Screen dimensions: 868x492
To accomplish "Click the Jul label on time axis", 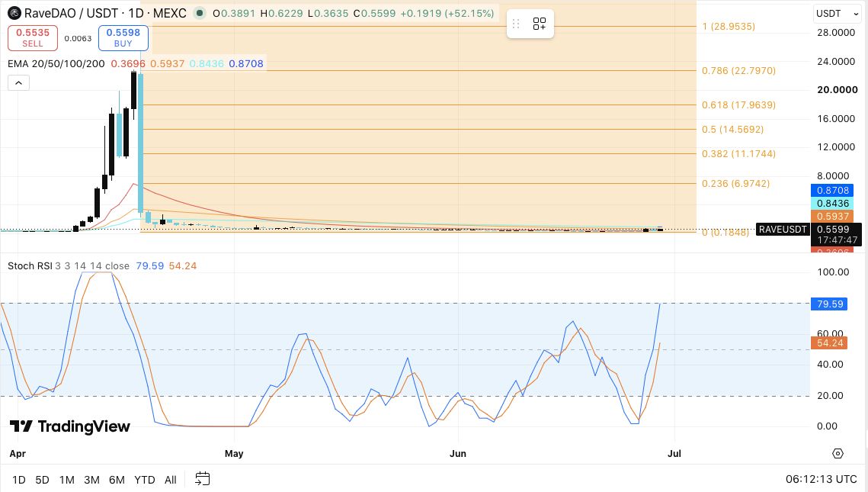I will pos(674,453).
